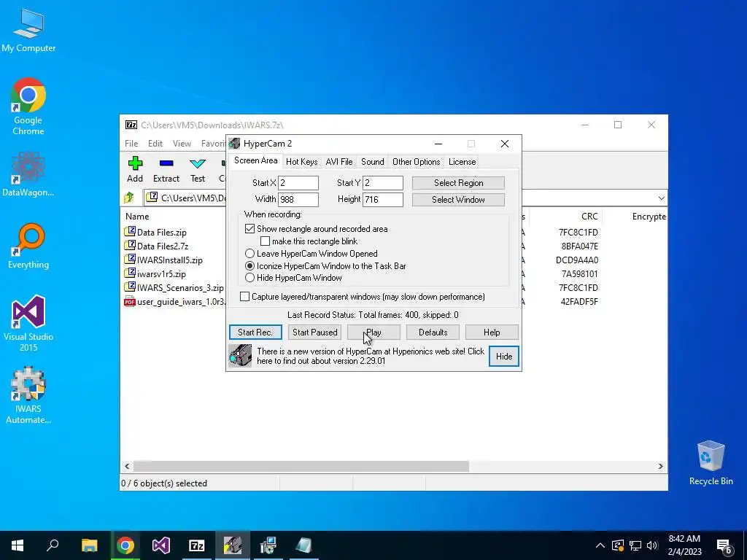Click the 7-Zip Test toolbar icon
The image size is (747, 560).
point(198,169)
